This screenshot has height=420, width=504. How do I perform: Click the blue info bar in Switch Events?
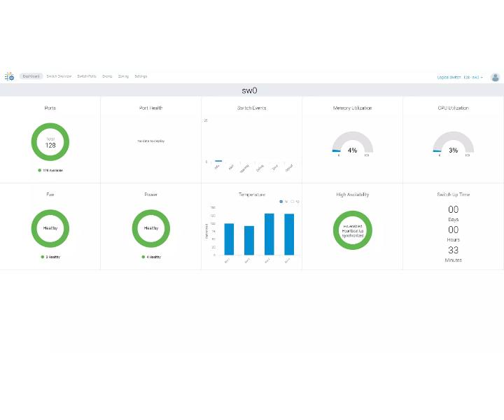[x=218, y=161]
